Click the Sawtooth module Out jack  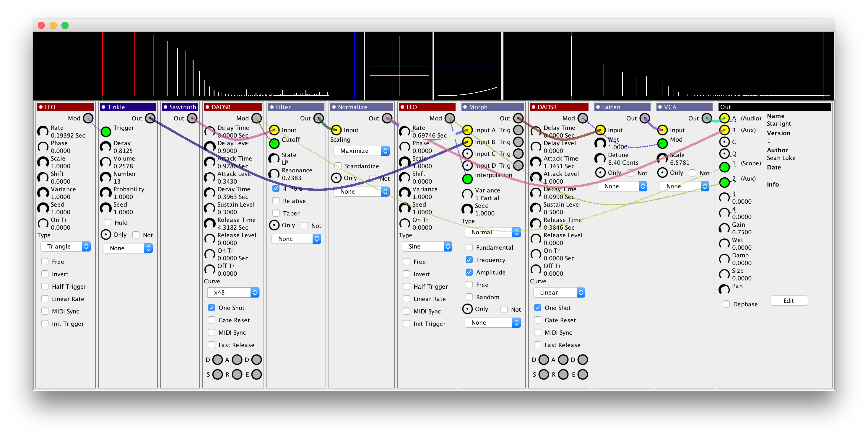tap(192, 118)
